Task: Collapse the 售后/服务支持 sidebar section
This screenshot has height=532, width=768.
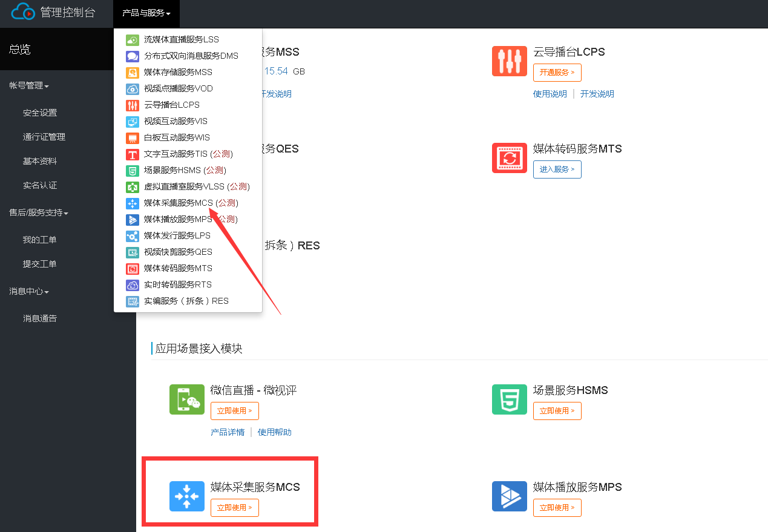Action: point(39,213)
